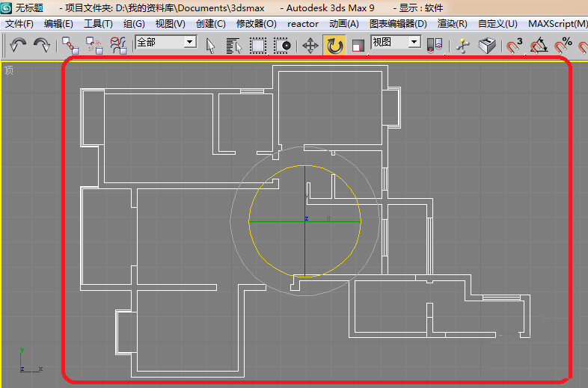Click the 顶 viewport label

(x=9, y=71)
